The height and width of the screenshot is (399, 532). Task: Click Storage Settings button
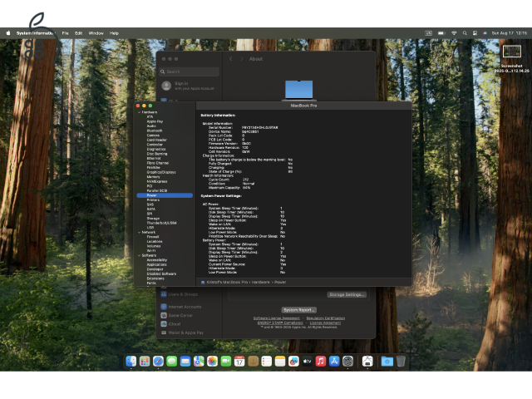(347, 294)
